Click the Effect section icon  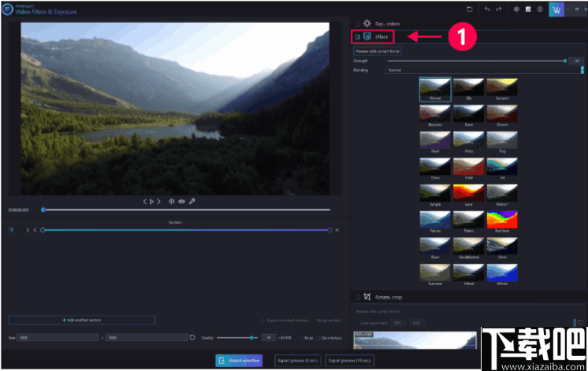367,36
